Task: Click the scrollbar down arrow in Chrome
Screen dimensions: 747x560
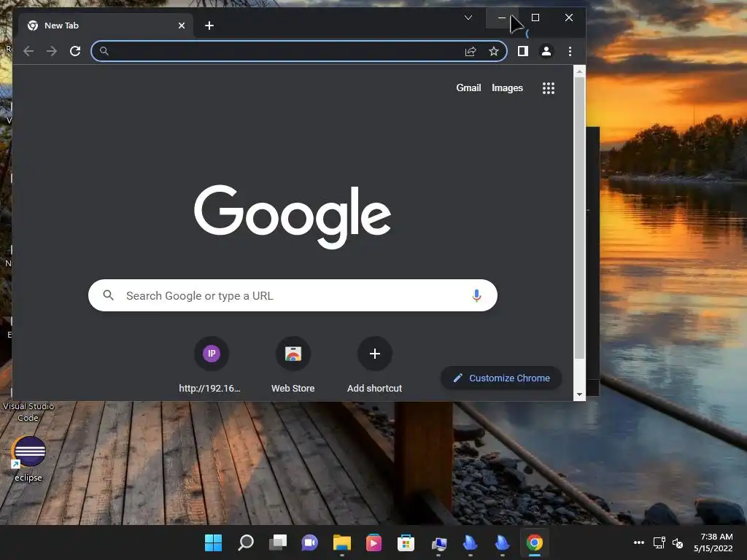Action: (579, 394)
